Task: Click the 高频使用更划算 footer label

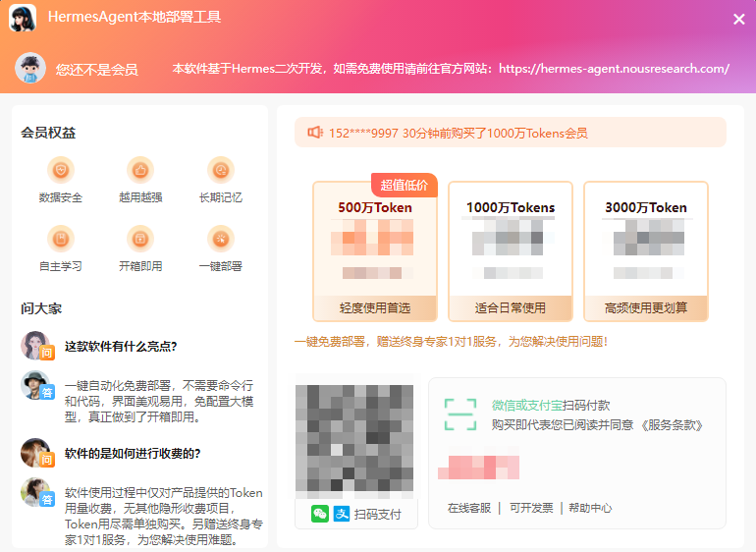Action: [x=646, y=307]
